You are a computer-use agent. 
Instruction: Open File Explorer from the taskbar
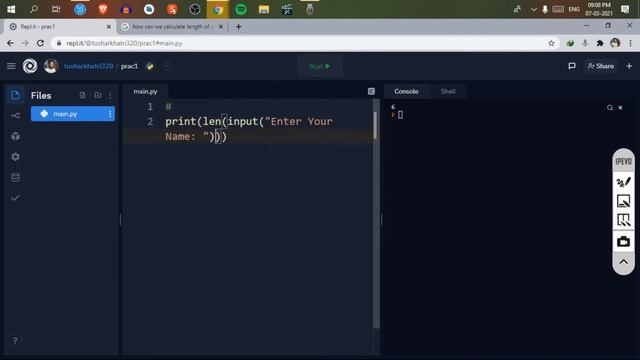pyautogui.click(x=264, y=9)
